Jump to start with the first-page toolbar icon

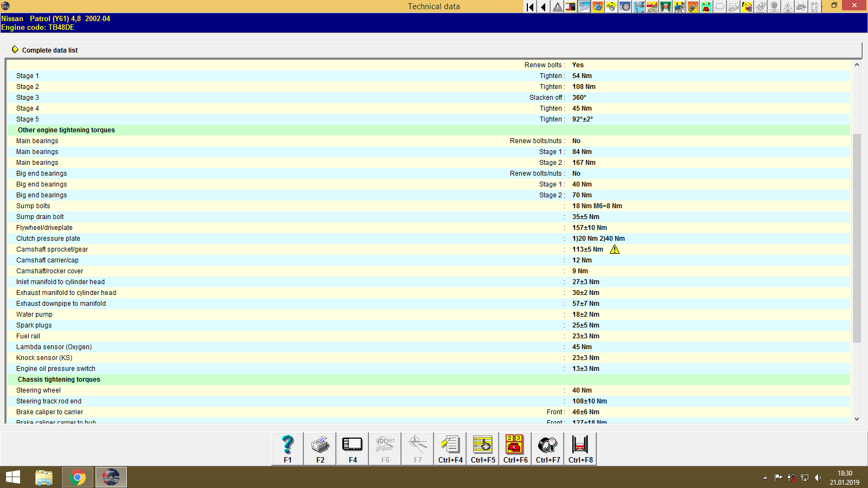[x=529, y=8]
